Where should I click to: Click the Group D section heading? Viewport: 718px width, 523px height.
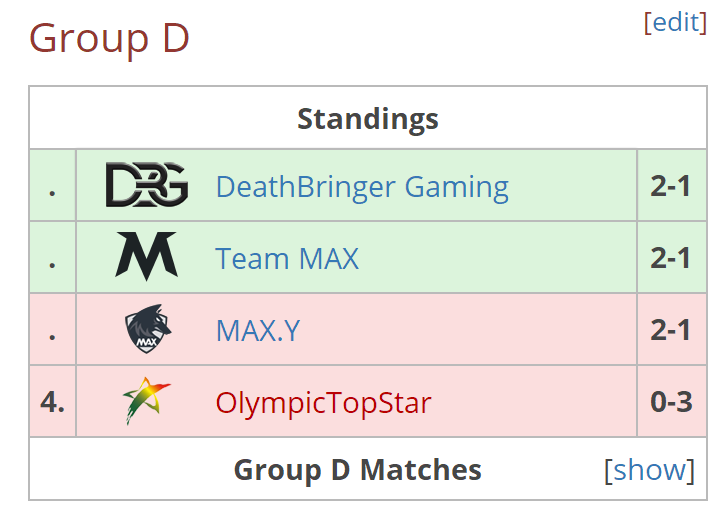(x=109, y=38)
